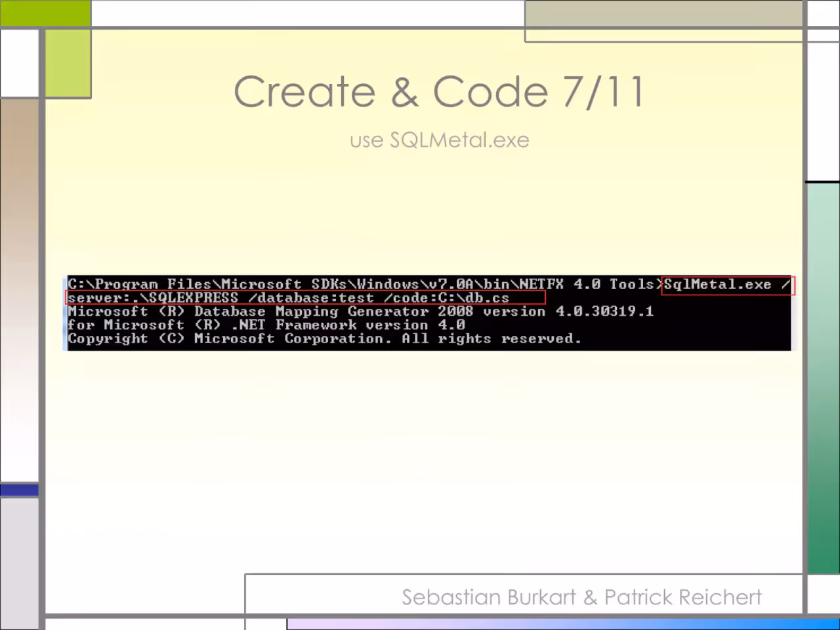Click the dark blue block on left edge
The width and height of the screenshot is (840, 630).
(19, 490)
